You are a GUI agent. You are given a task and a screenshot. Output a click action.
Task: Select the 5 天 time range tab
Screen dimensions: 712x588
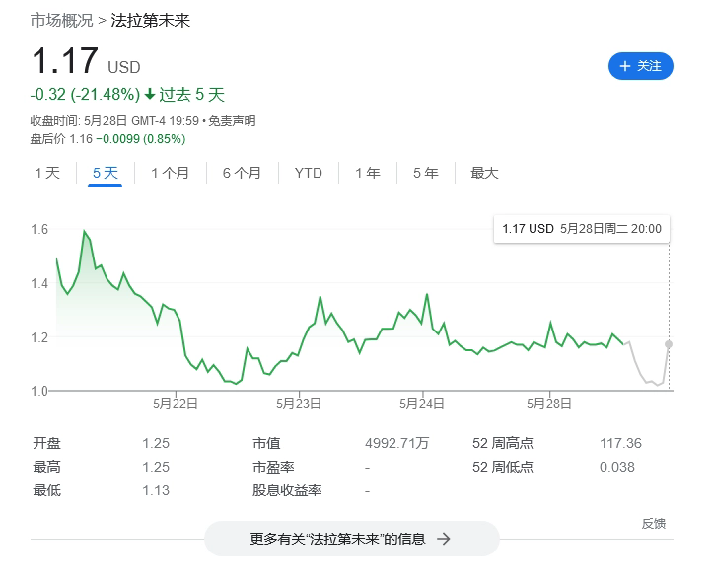[105, 173]
